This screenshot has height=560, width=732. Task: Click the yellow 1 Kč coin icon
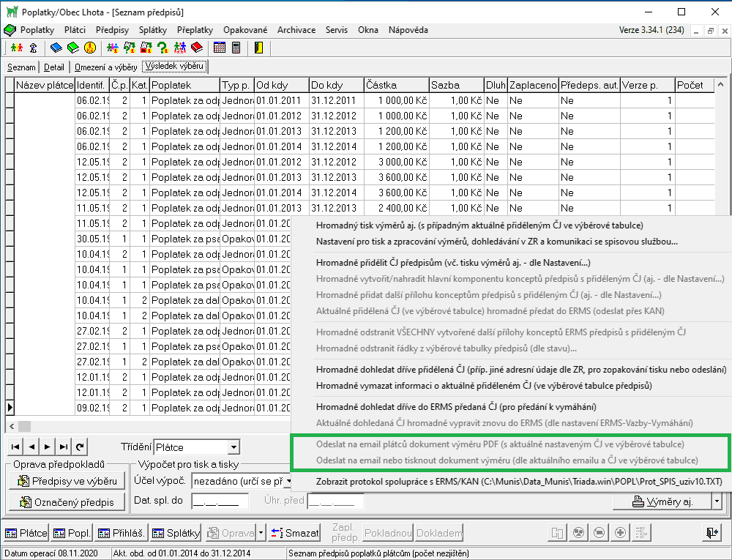click(x=89, y=48)
